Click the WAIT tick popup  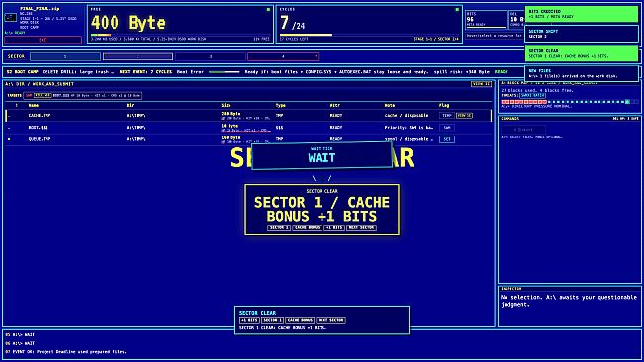[x=322, y=155]
